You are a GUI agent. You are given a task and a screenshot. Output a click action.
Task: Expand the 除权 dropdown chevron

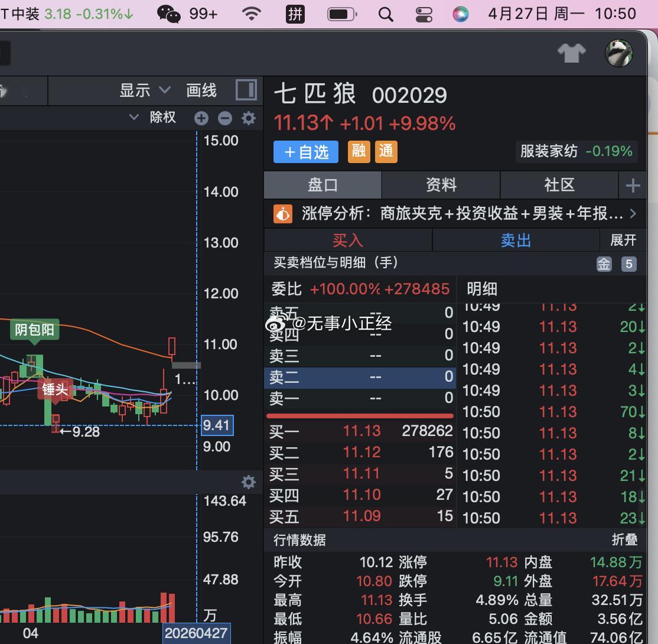pos(134,117)
